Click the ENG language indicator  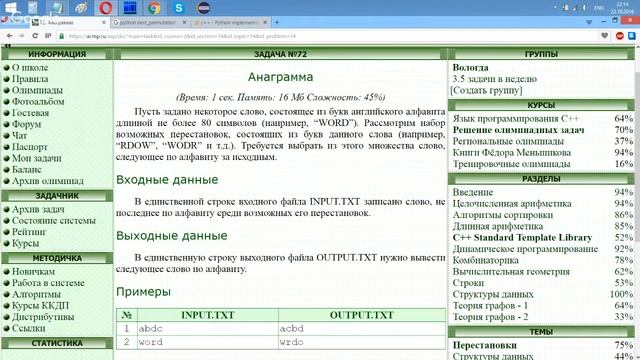tap(599, 8)
